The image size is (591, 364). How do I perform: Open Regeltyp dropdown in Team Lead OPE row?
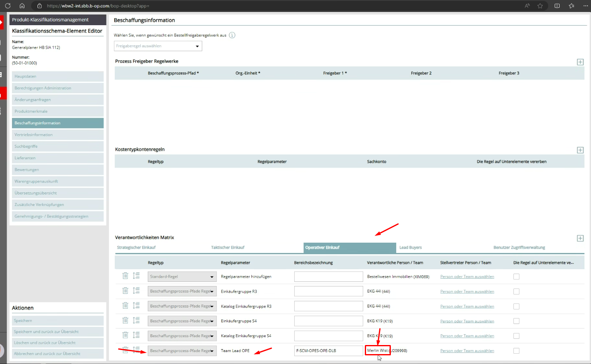[182, 351]
